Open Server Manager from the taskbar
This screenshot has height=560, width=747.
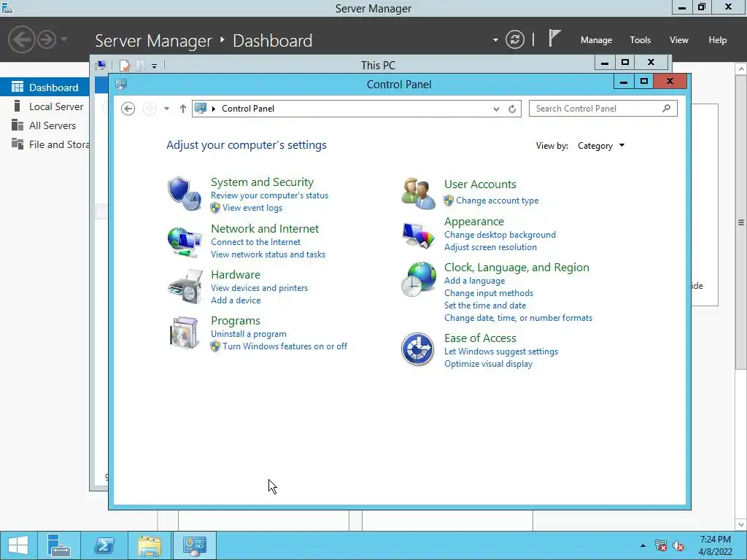point(59,545)
